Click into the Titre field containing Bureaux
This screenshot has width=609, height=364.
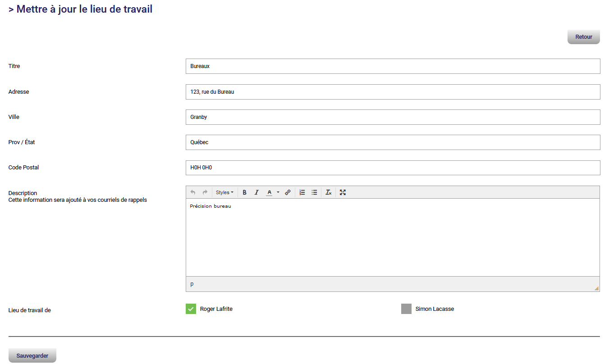392,66
